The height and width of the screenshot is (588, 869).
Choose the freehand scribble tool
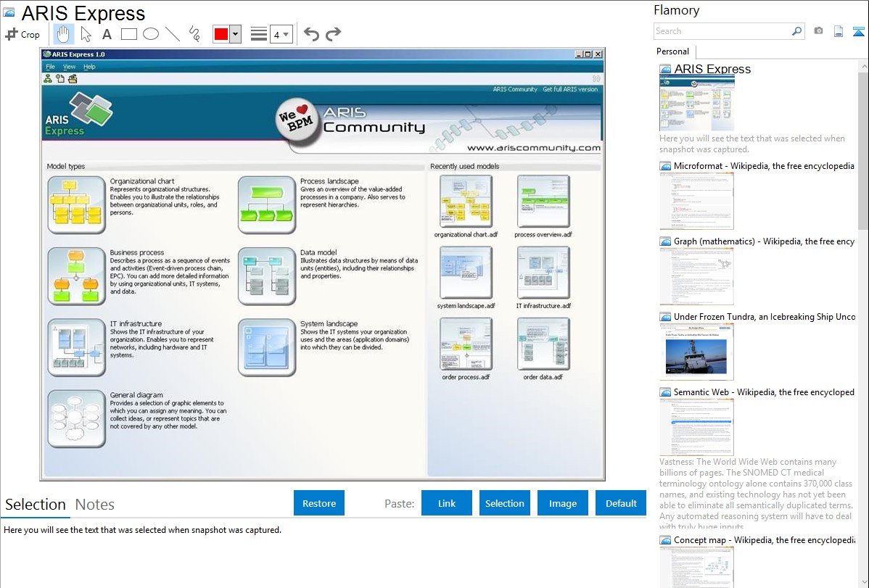[x=194, y=34]
